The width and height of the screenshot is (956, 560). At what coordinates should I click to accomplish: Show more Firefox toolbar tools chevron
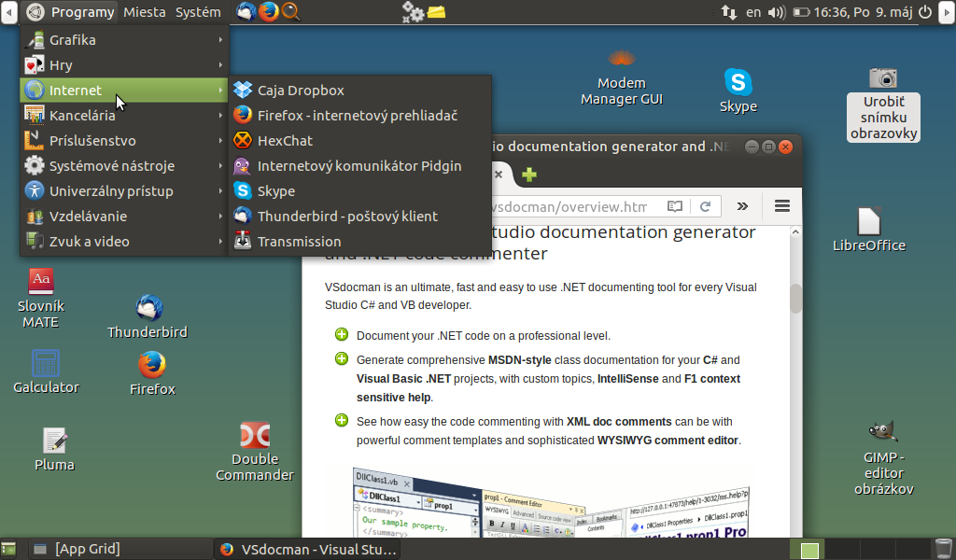742,206
